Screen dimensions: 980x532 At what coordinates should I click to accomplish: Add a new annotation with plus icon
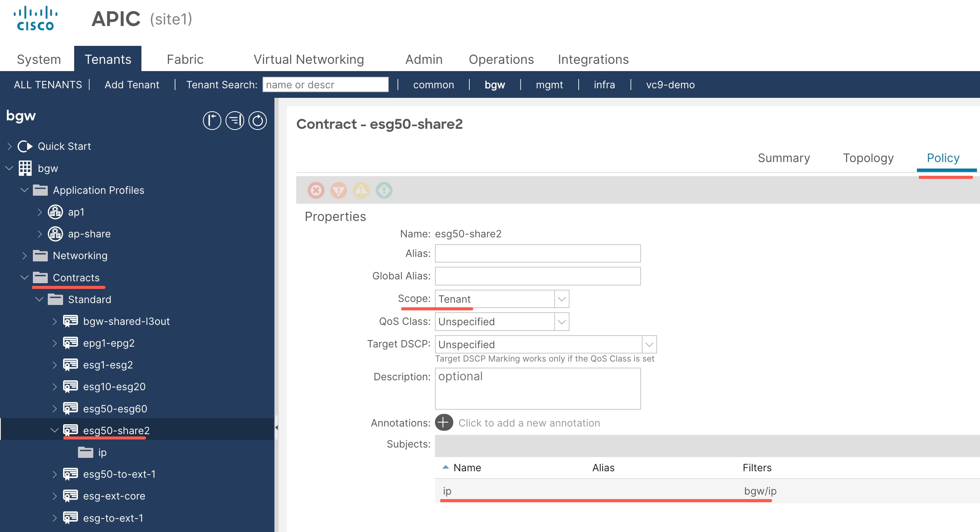[x=444, y=422]
